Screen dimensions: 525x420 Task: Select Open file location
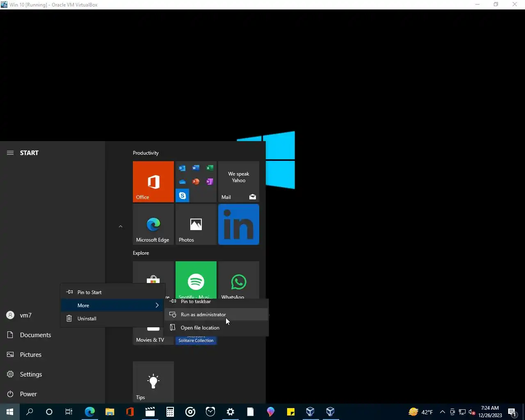coord(216,328)
